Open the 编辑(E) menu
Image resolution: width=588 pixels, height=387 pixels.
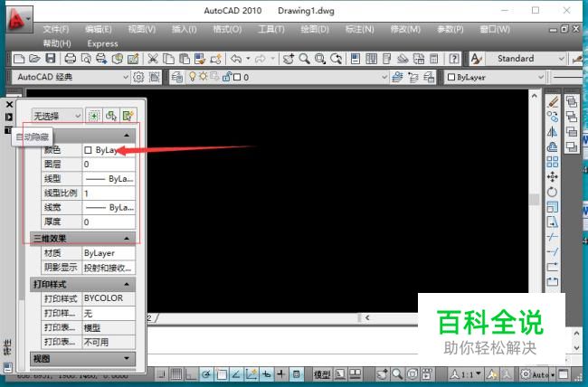click(x=99, y=29)
